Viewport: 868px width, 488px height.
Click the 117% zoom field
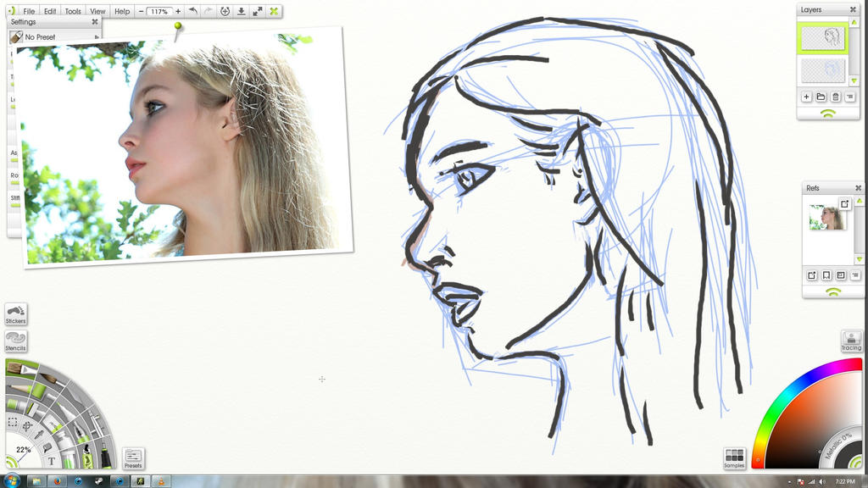click(159, 11)
